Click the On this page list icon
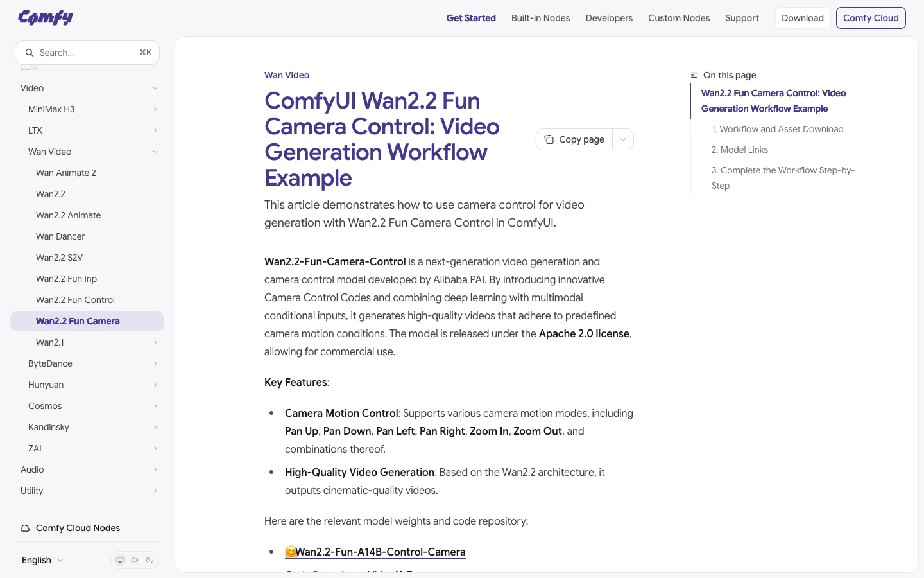The image size is (924, 578). [x=694, y=75]
